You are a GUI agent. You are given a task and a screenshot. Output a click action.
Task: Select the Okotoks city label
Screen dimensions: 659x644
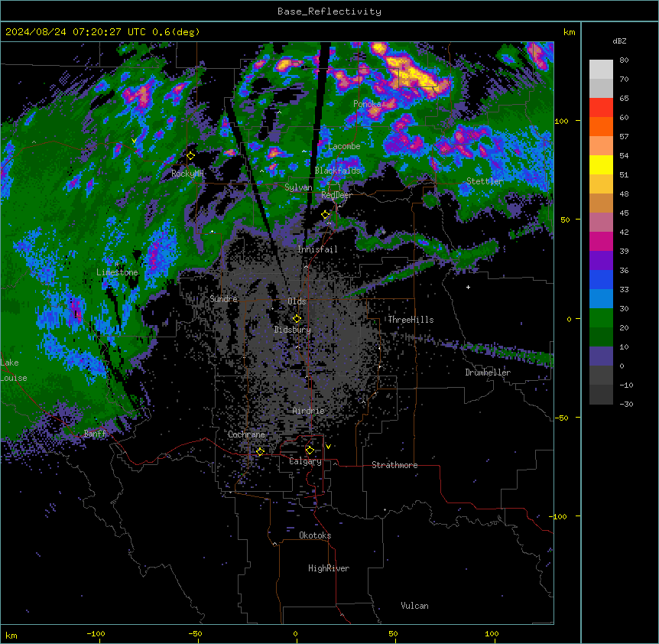315,535
